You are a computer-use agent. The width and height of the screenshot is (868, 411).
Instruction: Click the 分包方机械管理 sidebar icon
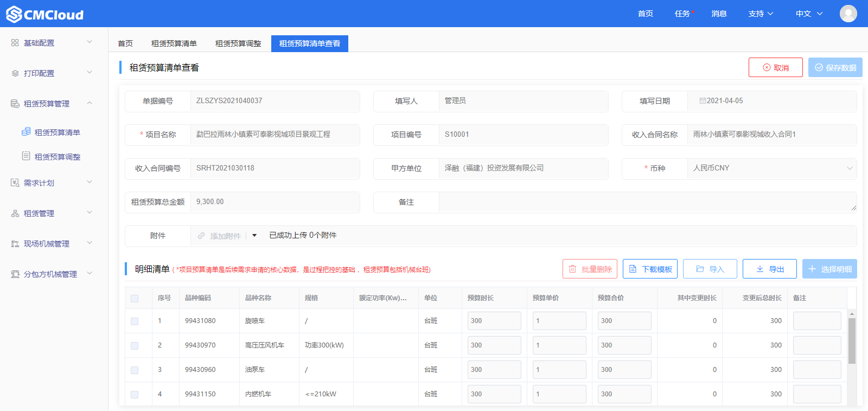15,274
